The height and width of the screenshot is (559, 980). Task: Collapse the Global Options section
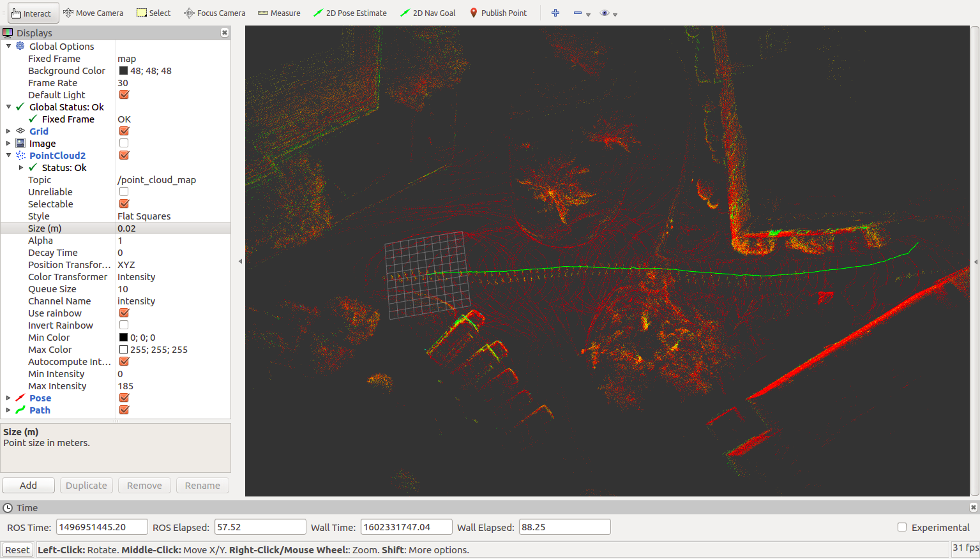point(8,46)
